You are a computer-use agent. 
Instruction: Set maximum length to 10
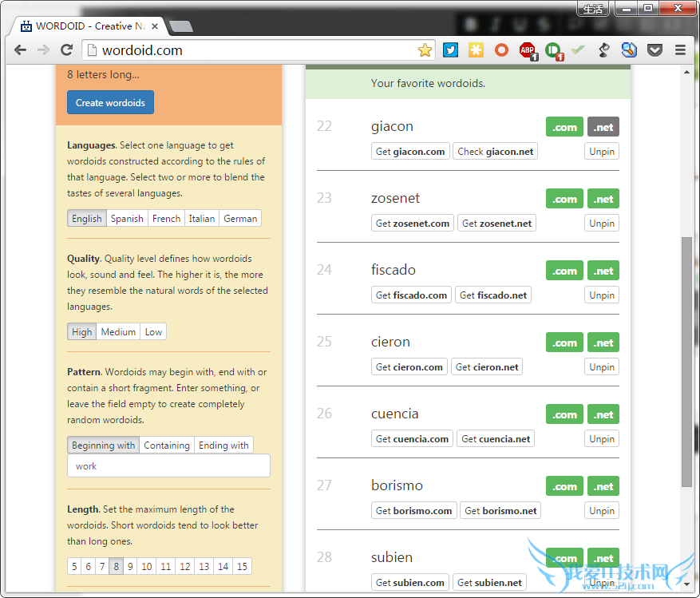click(146, 566)
